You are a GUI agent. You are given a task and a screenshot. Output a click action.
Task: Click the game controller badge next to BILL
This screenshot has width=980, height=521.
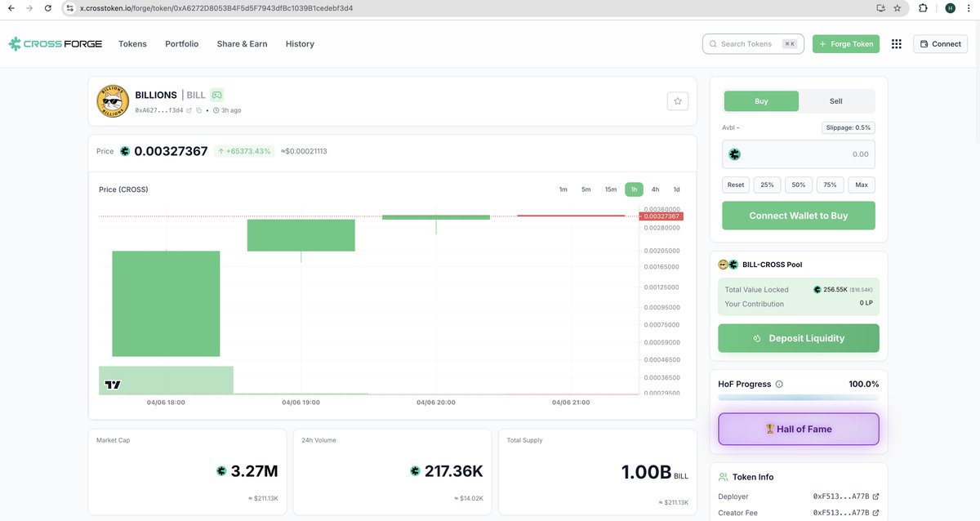tap(216, 95)
